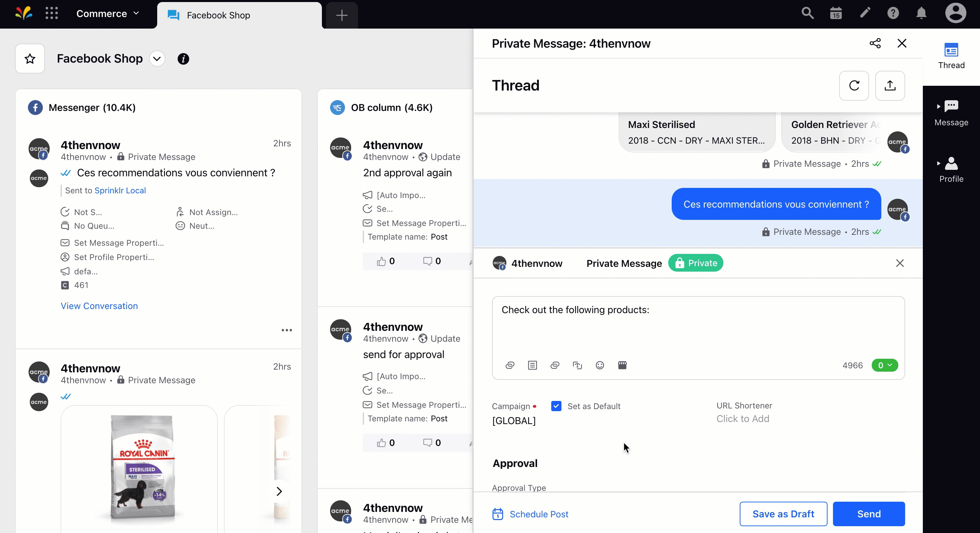Share the Private Message thread
Viewport: 980px width, 533px height.
point(875,43)
